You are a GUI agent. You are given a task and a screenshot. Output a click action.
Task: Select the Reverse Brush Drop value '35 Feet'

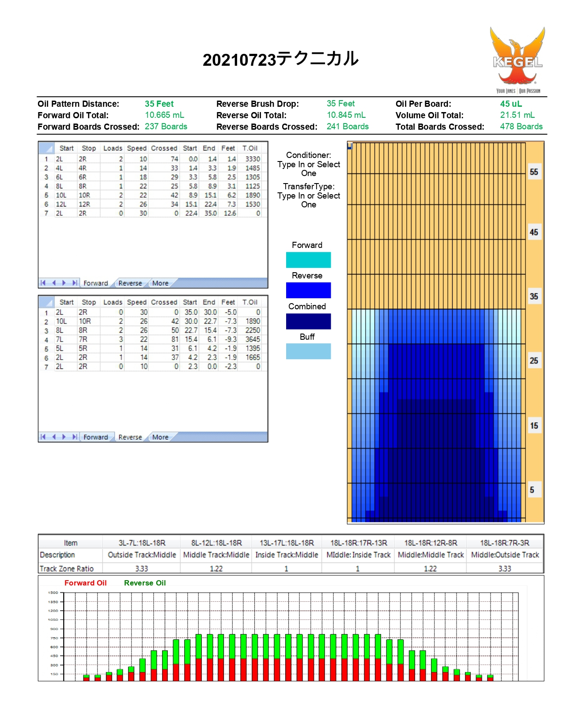point(341,104)
